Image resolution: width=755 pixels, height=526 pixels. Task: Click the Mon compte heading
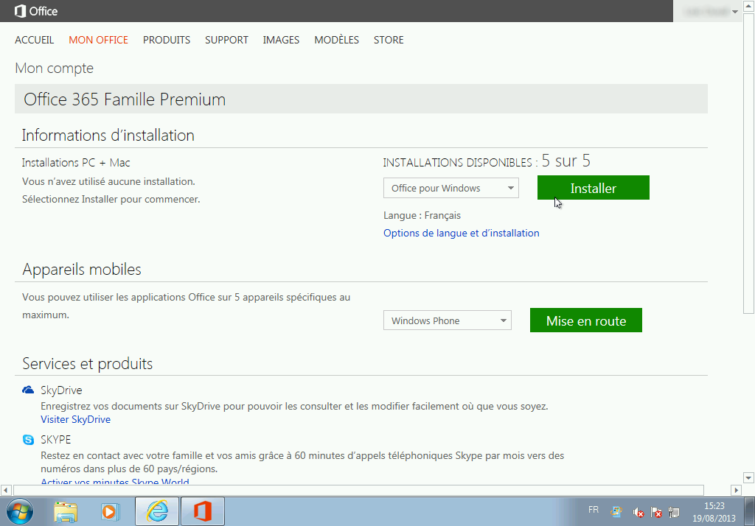pos(54,68)
